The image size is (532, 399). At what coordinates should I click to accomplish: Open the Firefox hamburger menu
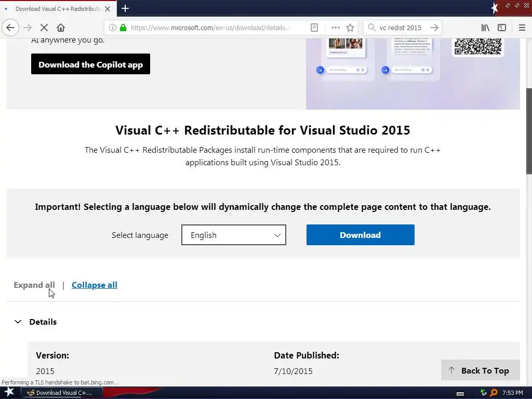[x=522, y=28]
